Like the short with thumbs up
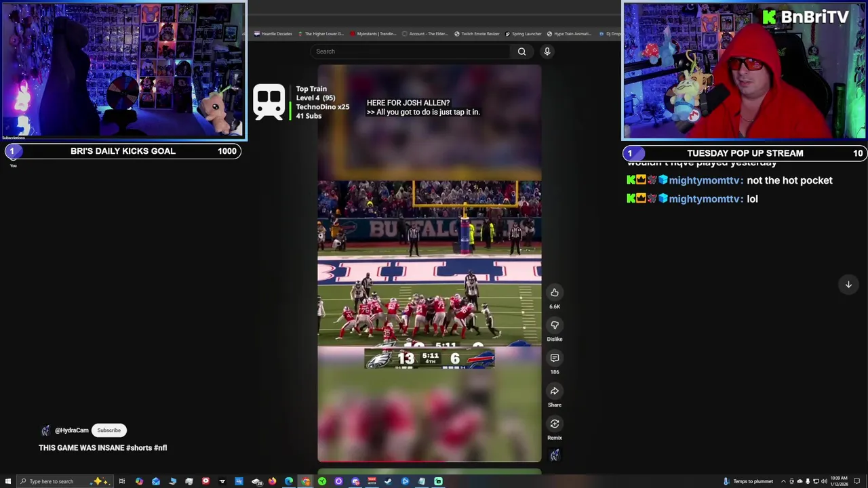Screen dimensions: 868x488 (x=555, y=293)
